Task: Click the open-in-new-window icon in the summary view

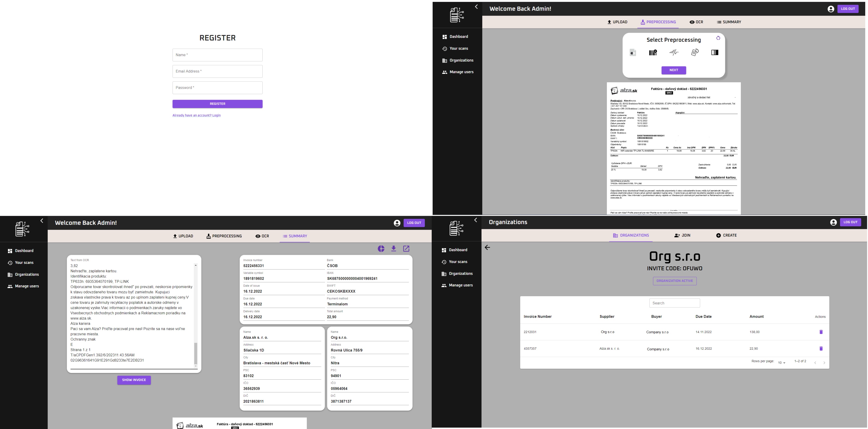Action: point(406,249)
